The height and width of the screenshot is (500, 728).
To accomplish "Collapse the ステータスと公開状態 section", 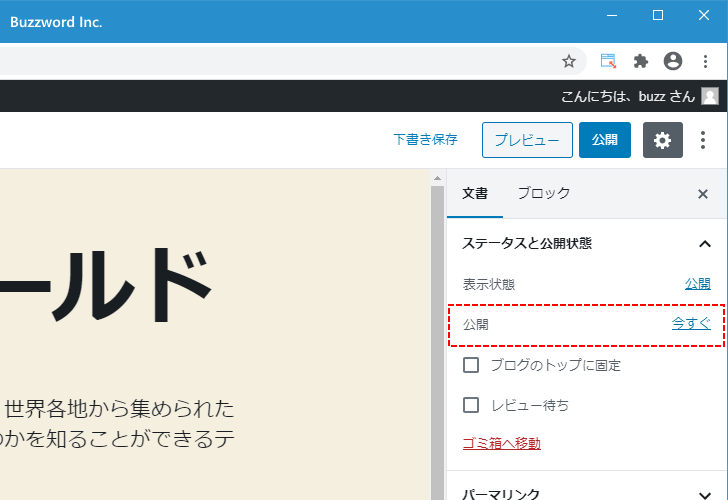I will (x=585, y=243).
